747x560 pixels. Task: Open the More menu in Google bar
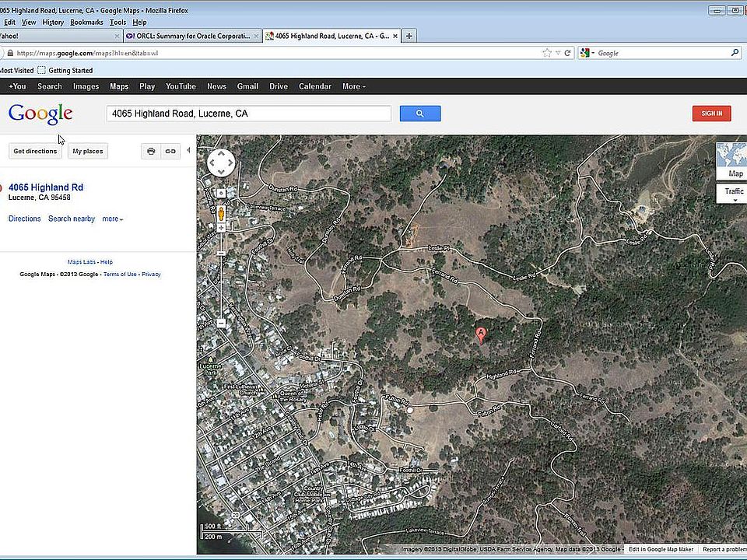pyautogui.click(x=354, y=86)
